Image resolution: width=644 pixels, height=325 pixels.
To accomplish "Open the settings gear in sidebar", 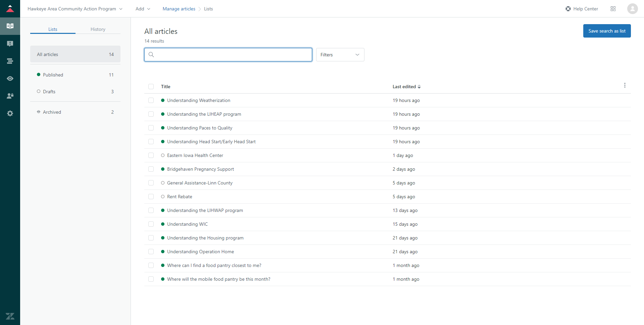I will 10,113.
